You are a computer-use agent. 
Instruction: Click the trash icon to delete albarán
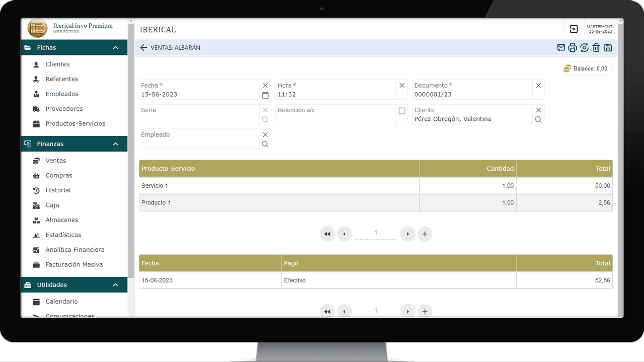[x=596, y=48]
